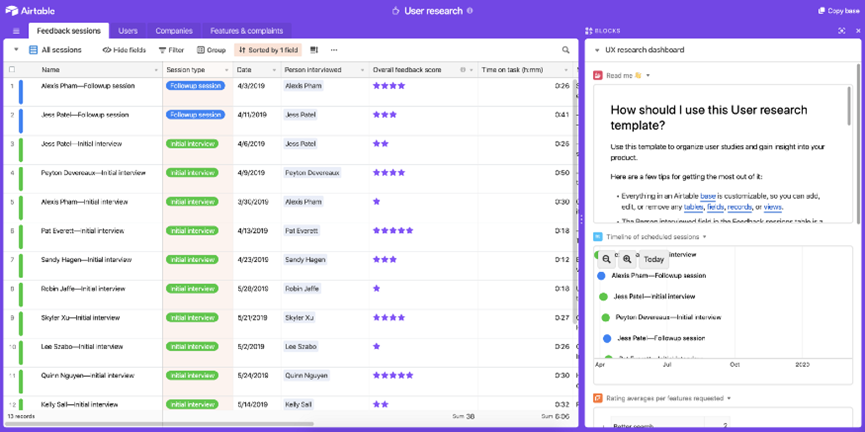Screen dimensions: 865x432
Task: Click the Airtable logo
Action: click(30, 10)
